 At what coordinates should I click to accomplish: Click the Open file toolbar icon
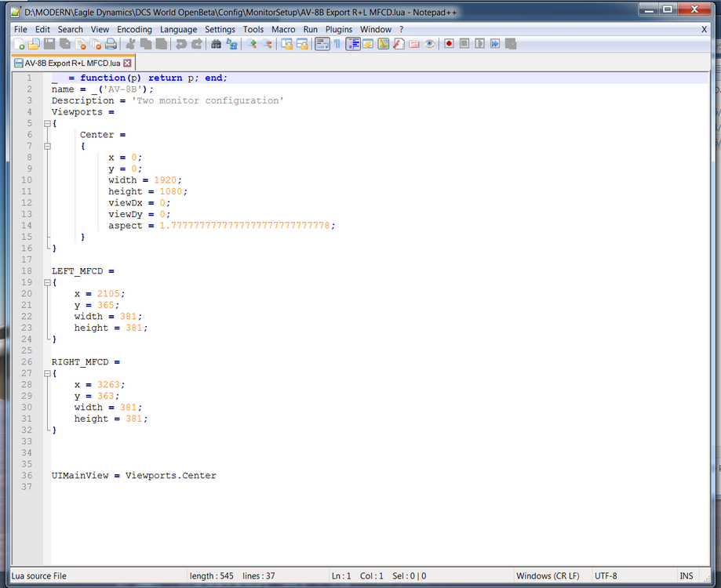pos(34,44)
